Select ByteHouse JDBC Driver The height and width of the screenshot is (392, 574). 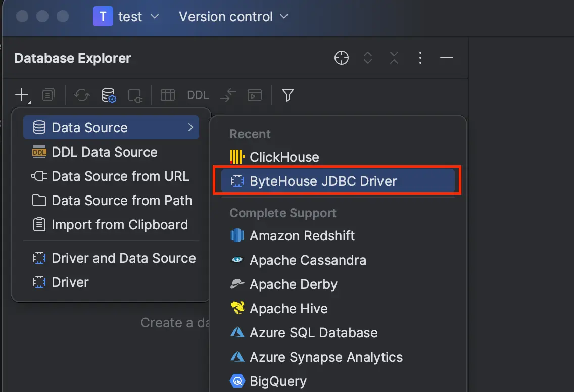pyautogui.click(x=338, y=181)
